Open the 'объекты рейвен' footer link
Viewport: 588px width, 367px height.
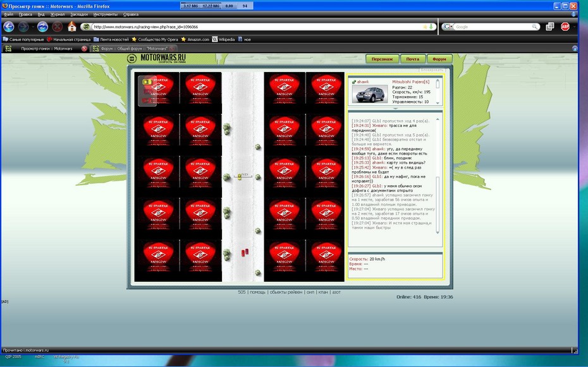pyautogui.click(x=286, y=292)
